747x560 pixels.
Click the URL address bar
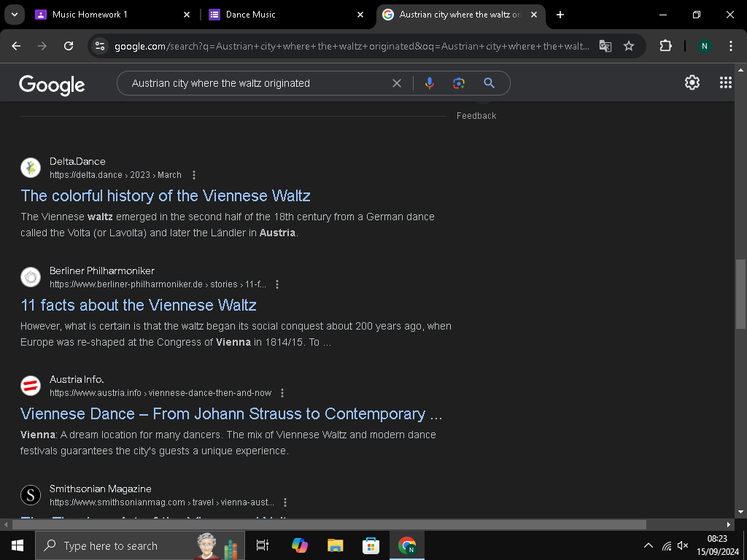(352, 46)
